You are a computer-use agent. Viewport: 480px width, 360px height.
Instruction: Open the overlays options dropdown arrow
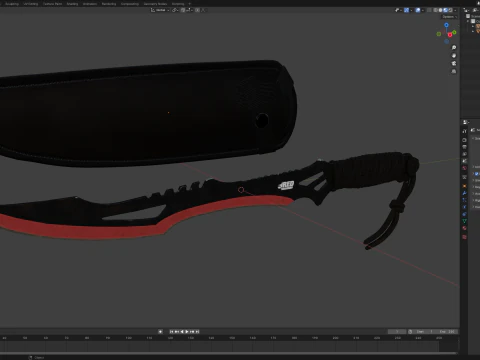point(423,10)
